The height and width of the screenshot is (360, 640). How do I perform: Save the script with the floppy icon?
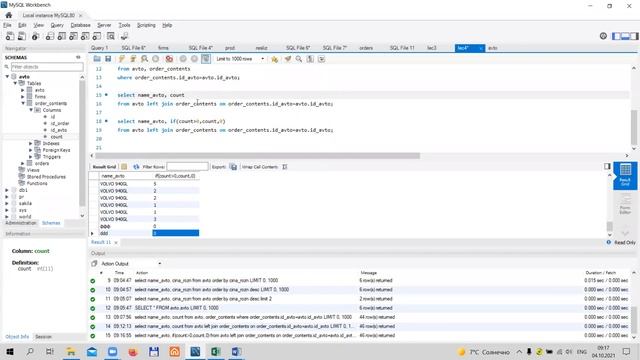[x=108, y=59]
